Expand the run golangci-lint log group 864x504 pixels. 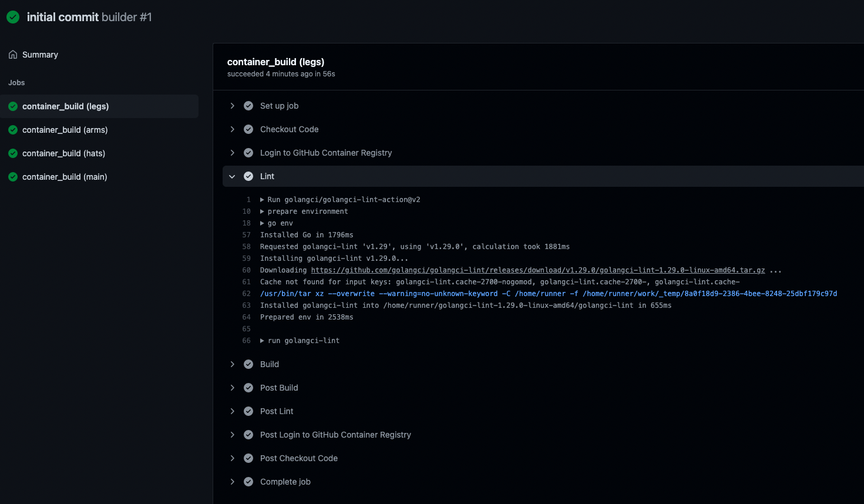[x=262, y=341]
